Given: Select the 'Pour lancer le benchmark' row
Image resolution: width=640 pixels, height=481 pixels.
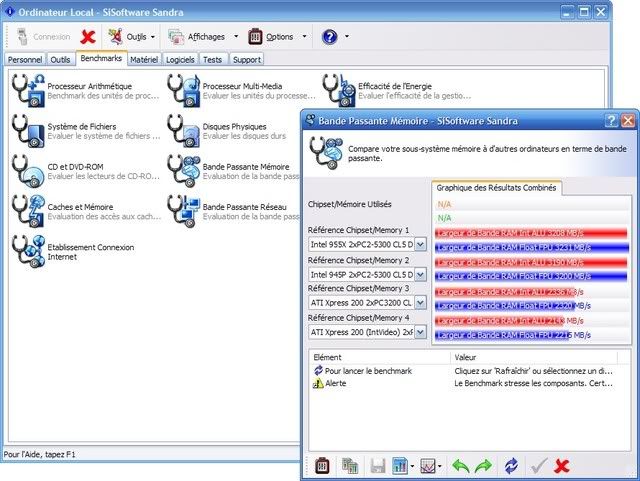Looking at the screenshot, I should coord(464,371).
